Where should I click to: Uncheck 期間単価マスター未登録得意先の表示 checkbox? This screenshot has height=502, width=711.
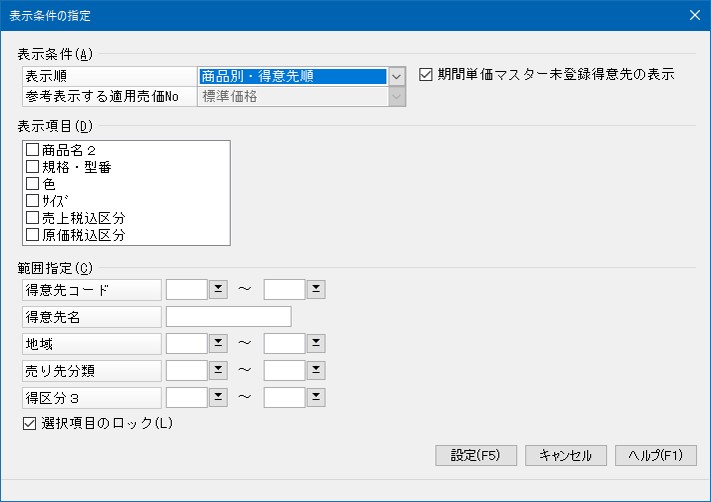coord(425,74)
